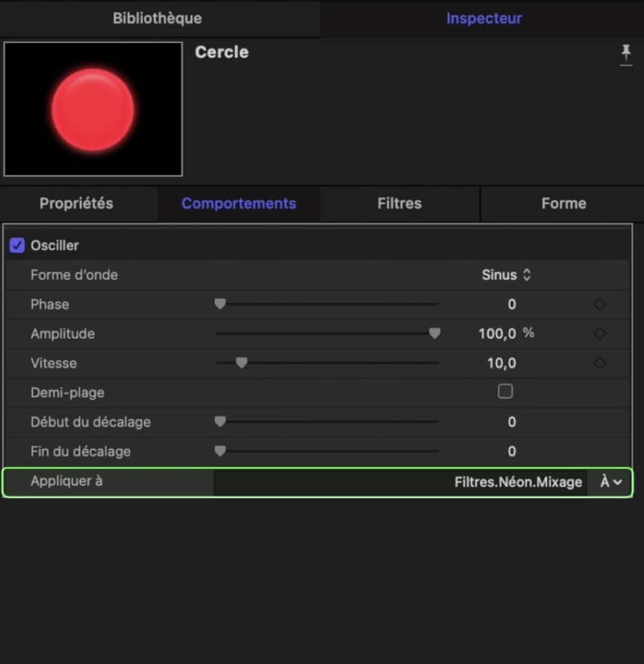Viewport: 644px width, 664px height.
Task: Click the Vitesse slider handle
Action: (241, 362)
